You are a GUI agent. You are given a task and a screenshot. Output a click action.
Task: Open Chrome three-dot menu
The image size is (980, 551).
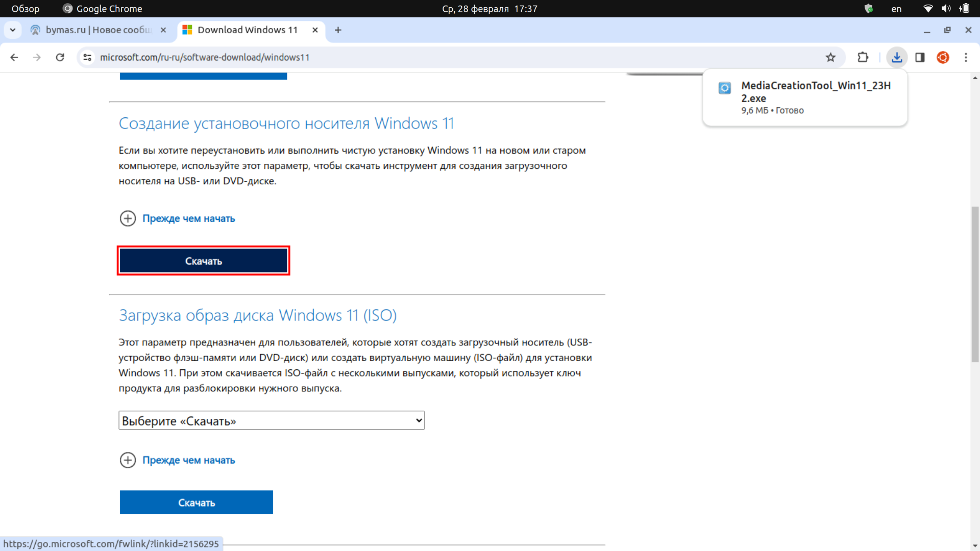click(x=966, y=58)
